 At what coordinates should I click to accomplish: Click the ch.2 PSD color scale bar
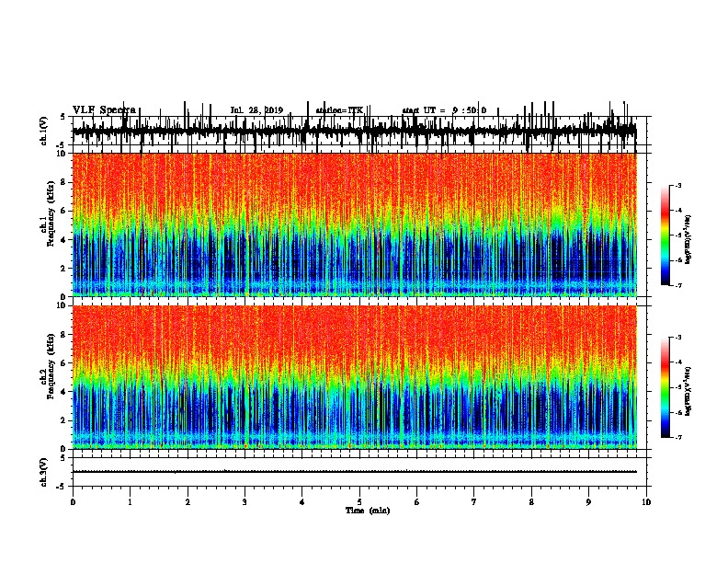click(665, 387)
